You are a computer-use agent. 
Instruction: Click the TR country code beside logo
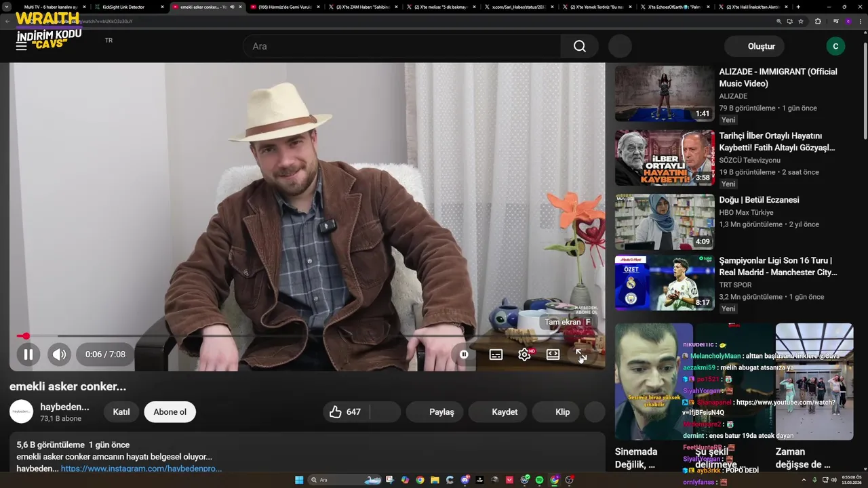[108, 41]
